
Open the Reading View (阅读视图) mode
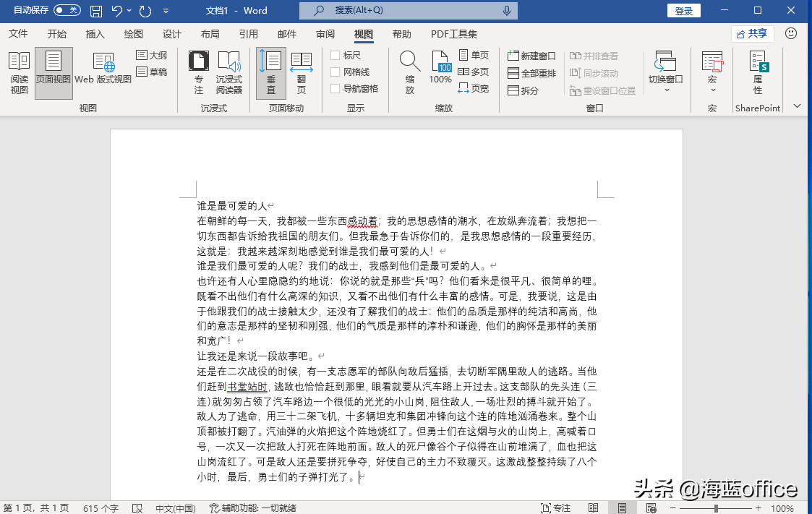point(19,73)
